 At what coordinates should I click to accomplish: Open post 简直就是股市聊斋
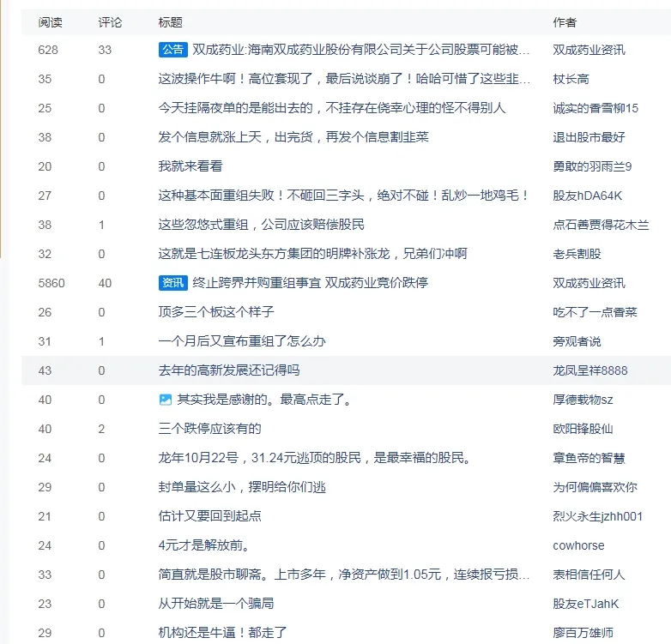click(344, 575)
